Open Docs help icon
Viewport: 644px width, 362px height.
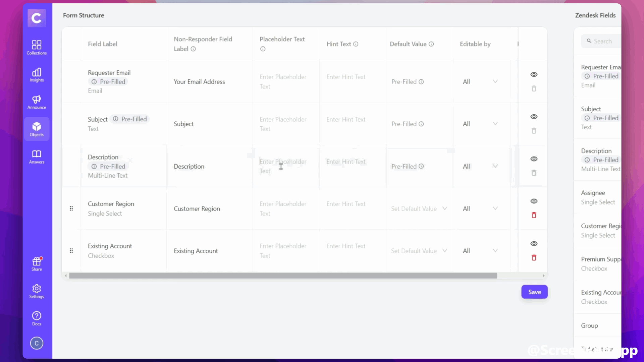click(37, 318)
